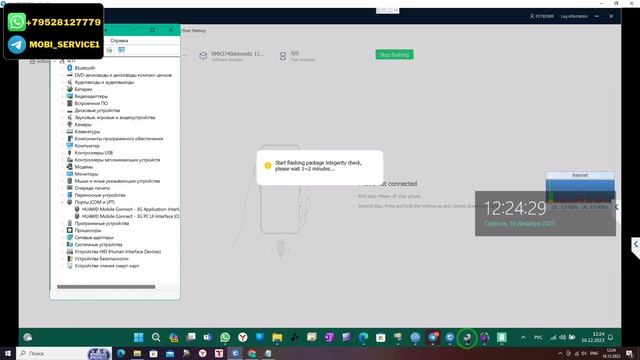
Task: Open Log information in flashing tool
Action: [574, 16]
